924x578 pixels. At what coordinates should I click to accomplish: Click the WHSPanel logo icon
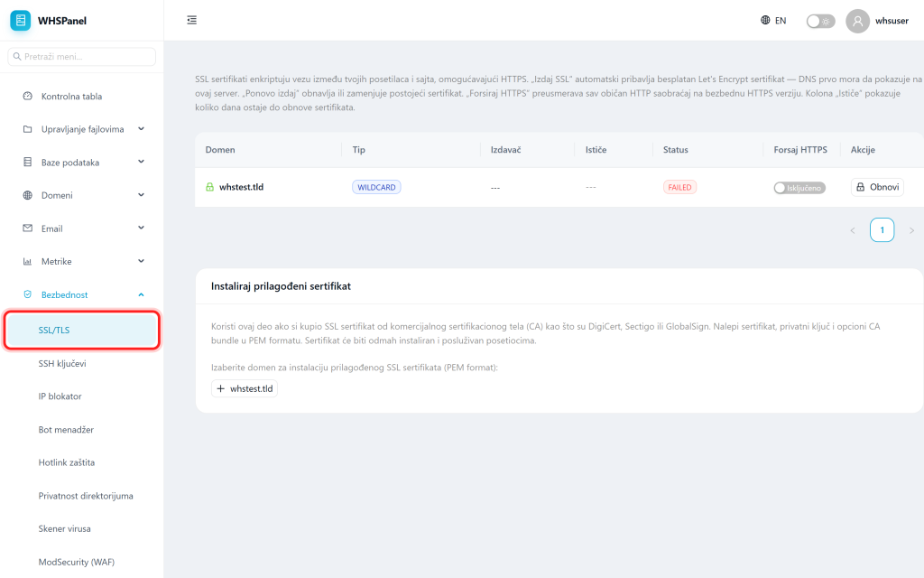(20, 20)
